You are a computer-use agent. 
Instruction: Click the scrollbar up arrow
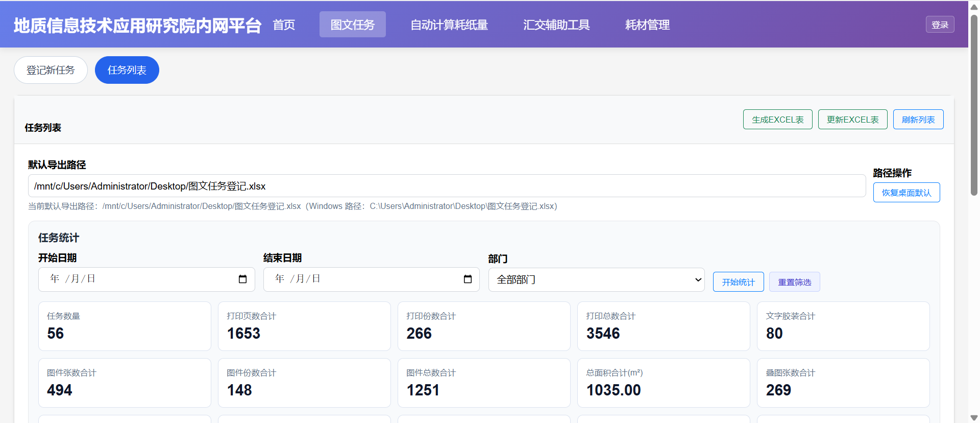(x=974, y=7)
